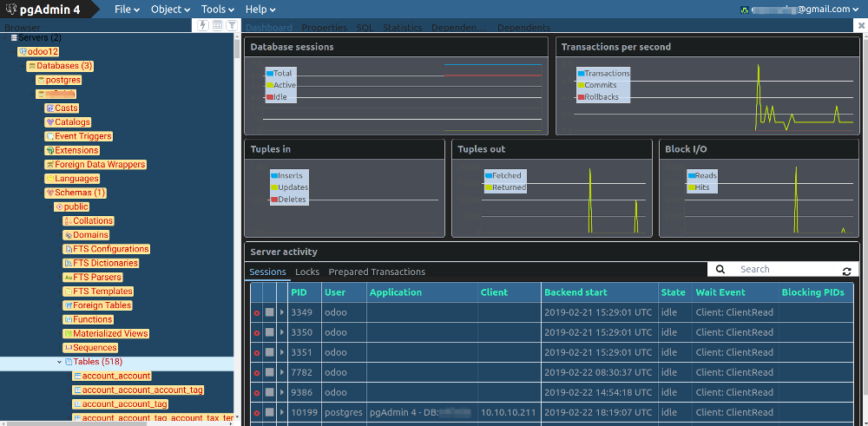Open the Help menu

260,10
